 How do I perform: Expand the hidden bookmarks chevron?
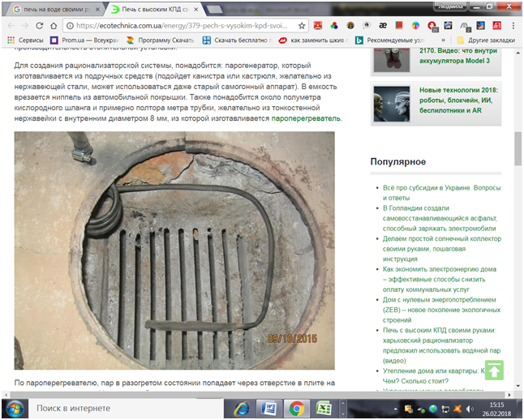click(x=444, y=41)
